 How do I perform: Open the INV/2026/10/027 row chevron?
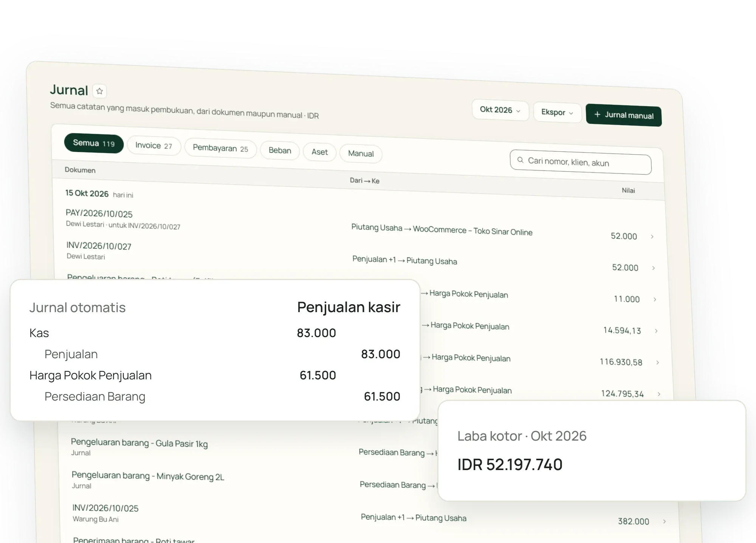[653, 268]
